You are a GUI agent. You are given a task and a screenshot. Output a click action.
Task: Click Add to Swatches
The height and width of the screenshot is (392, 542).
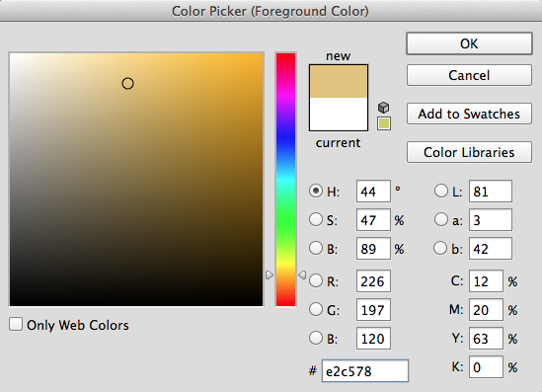(469, 114)
